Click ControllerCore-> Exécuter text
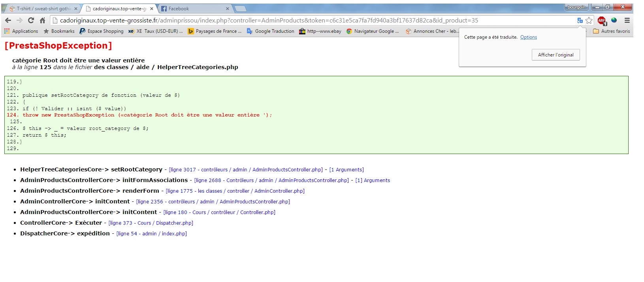644x282 pixels. pos(61,223)
